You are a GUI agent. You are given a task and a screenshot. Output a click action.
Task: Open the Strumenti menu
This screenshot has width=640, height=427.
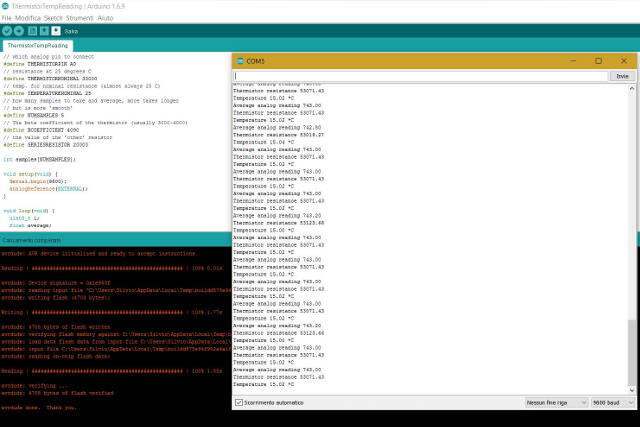[x=80, y=18]
